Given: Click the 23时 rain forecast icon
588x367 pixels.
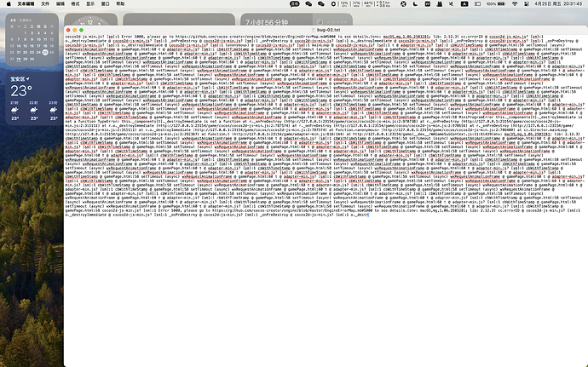Looking at the screenshot, I should 53,110.
